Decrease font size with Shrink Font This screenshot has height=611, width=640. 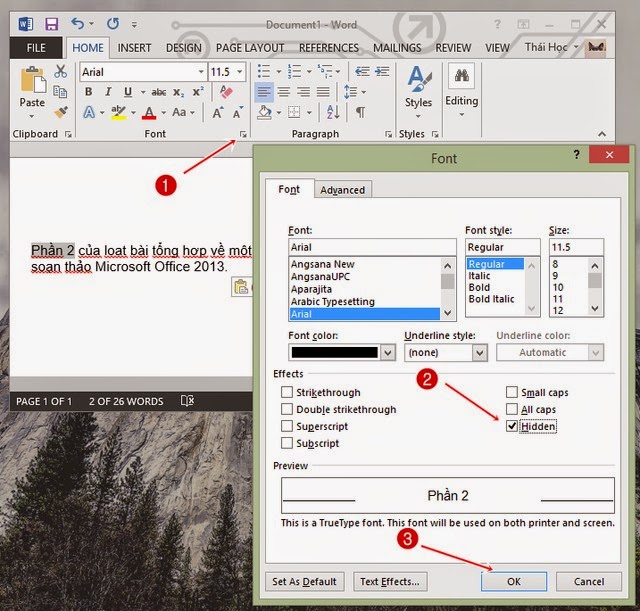tap(238, 112)
